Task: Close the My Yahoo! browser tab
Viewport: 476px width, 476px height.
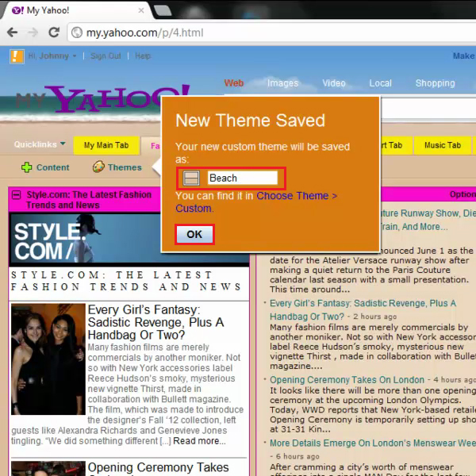Action: tap(141, 10)
